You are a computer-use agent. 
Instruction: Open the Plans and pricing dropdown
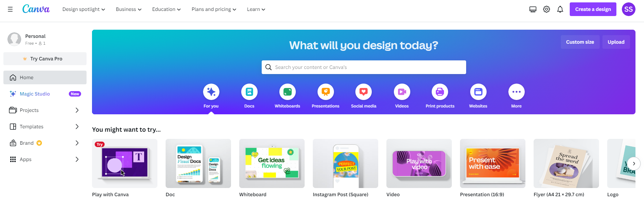click(x=214, y=9)
